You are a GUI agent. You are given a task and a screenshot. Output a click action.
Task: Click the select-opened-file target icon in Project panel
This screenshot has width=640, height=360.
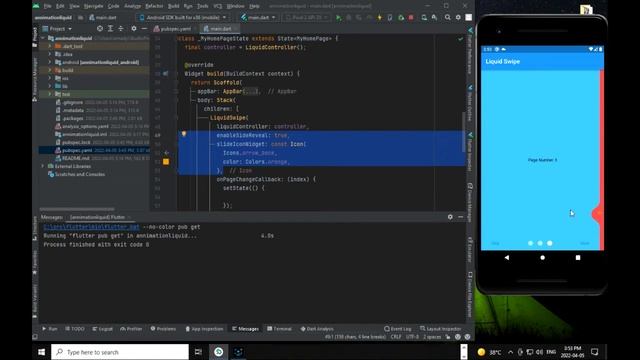100,29
